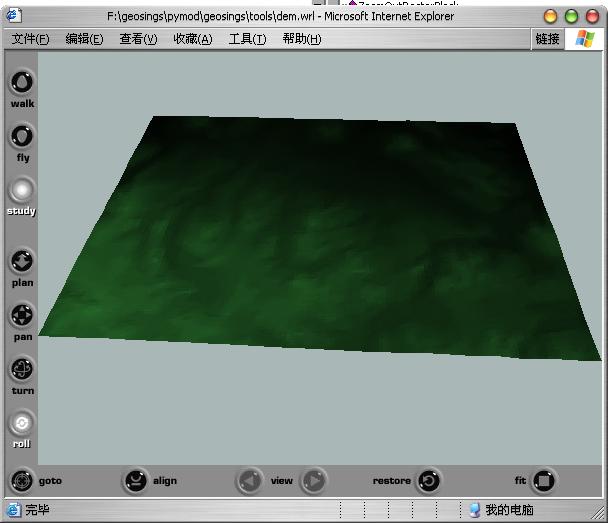Expand the 查看(V) menu
Image resolution: width=608 pixels, height=523 pixels.
(x=138, y=39)
